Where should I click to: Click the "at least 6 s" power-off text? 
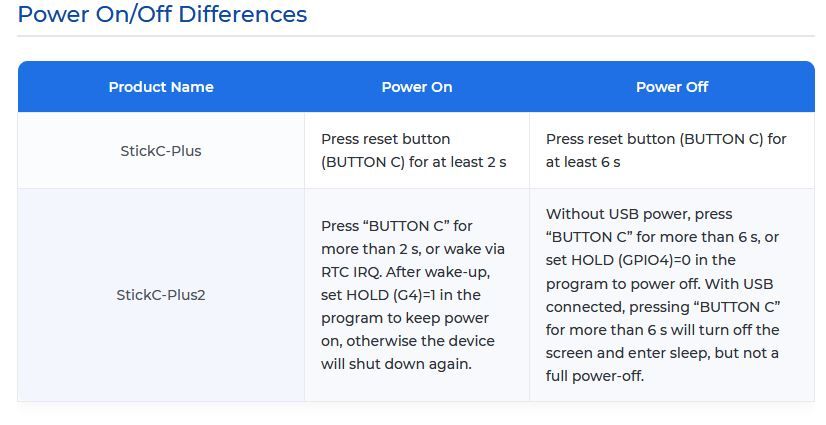(583, 162)
